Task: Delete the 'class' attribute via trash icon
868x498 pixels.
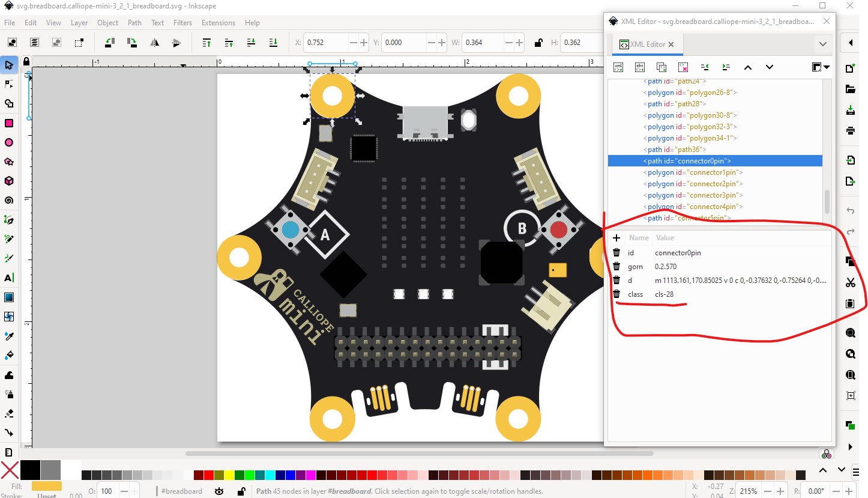Action: coord(616,294)
